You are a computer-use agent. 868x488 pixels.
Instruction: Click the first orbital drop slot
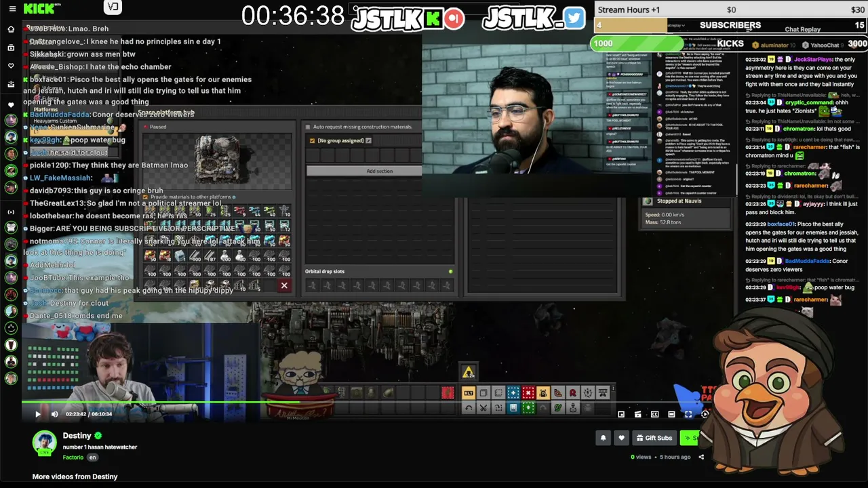(x=312, y=285)
